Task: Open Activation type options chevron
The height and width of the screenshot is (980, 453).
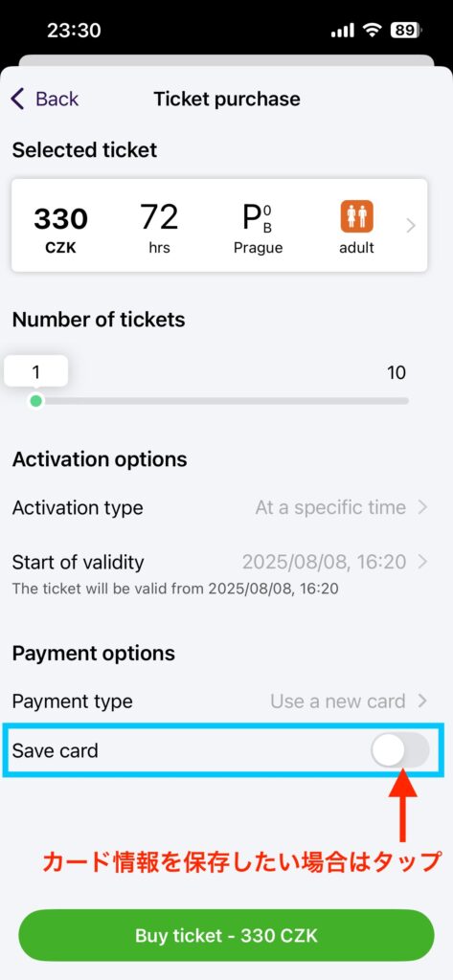Action: pyautogui.click(x=423, y=507)
